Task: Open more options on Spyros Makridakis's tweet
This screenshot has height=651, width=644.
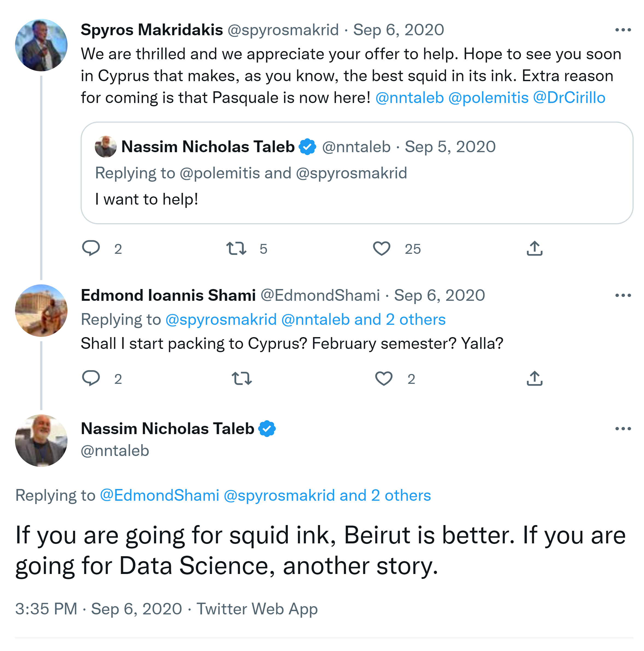Action: pyautogui.click(x=623, y=30)
